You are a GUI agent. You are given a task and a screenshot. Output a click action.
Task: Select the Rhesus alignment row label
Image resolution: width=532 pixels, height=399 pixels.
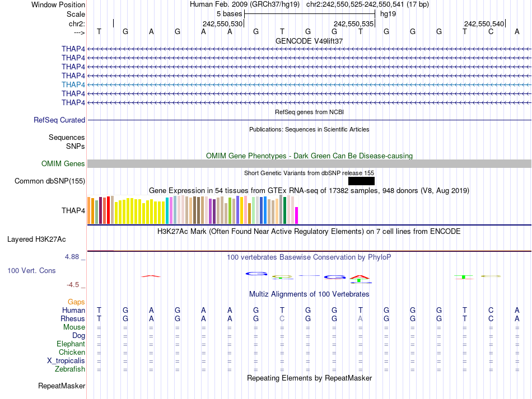coord(73,318)
